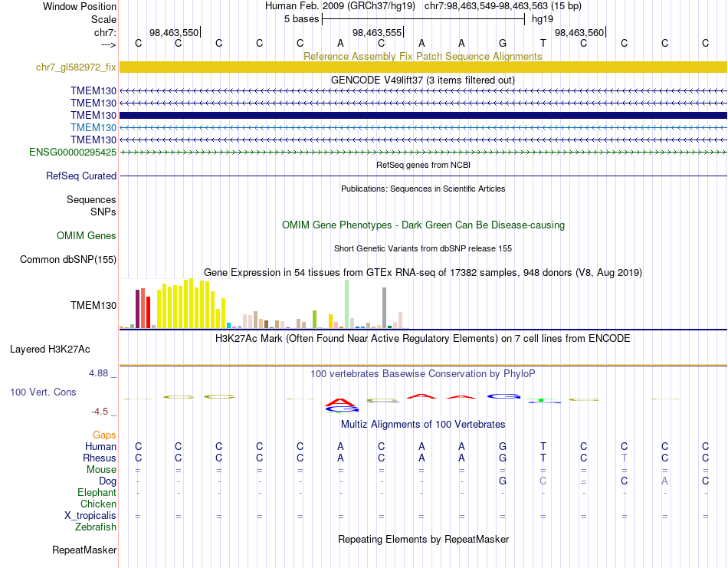
Task: Click the Scale label
Action: [x=103, y=19]
